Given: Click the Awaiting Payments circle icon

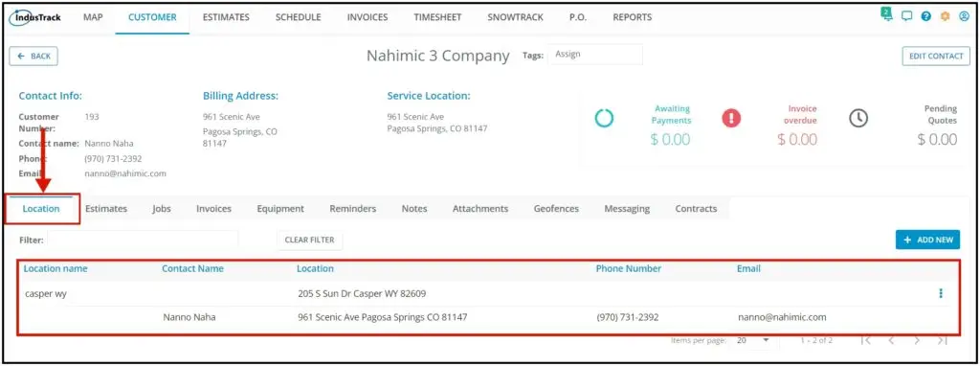Looking at the screenshot, I should tap(605, 118).
